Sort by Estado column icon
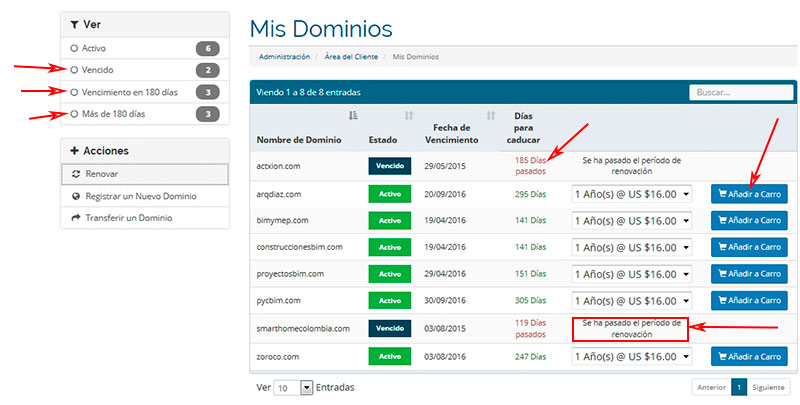This screenshot has width=800, height=405. point(409,116)
